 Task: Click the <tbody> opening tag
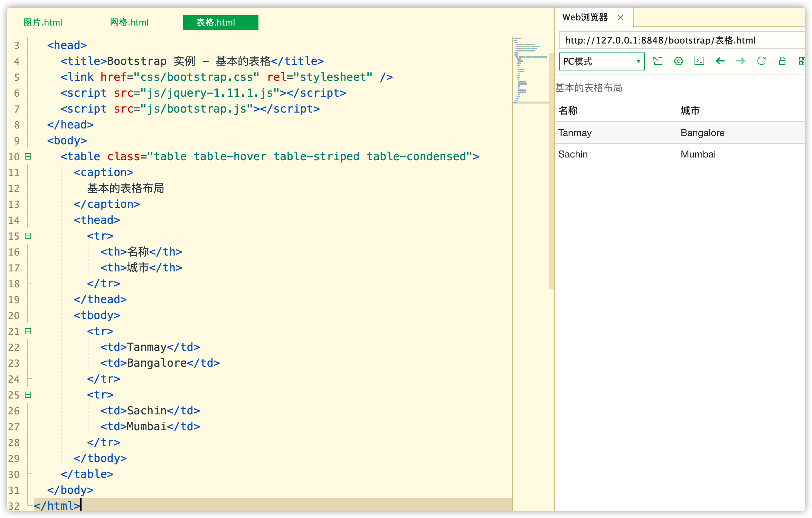pyautogui.click(x=97, y=315)
